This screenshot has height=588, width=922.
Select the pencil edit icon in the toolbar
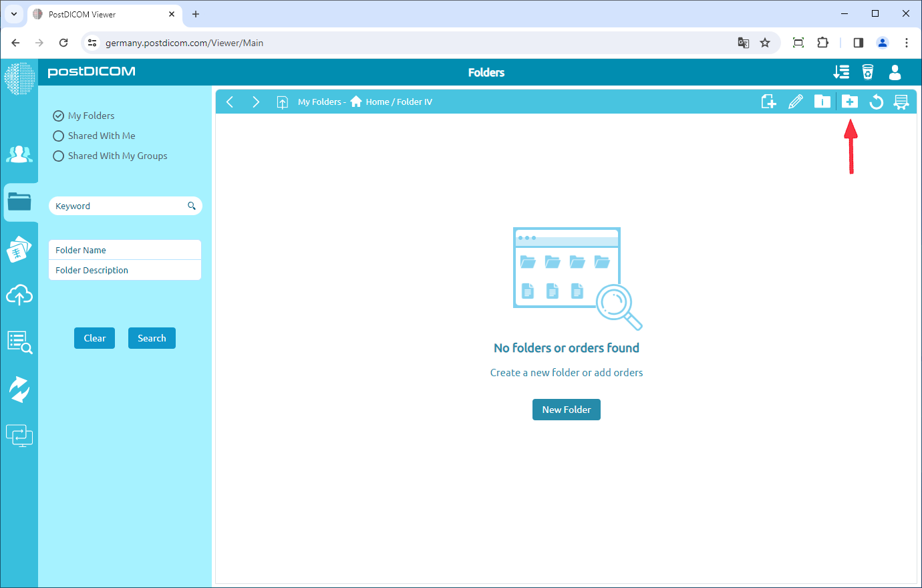coord(796,102)
